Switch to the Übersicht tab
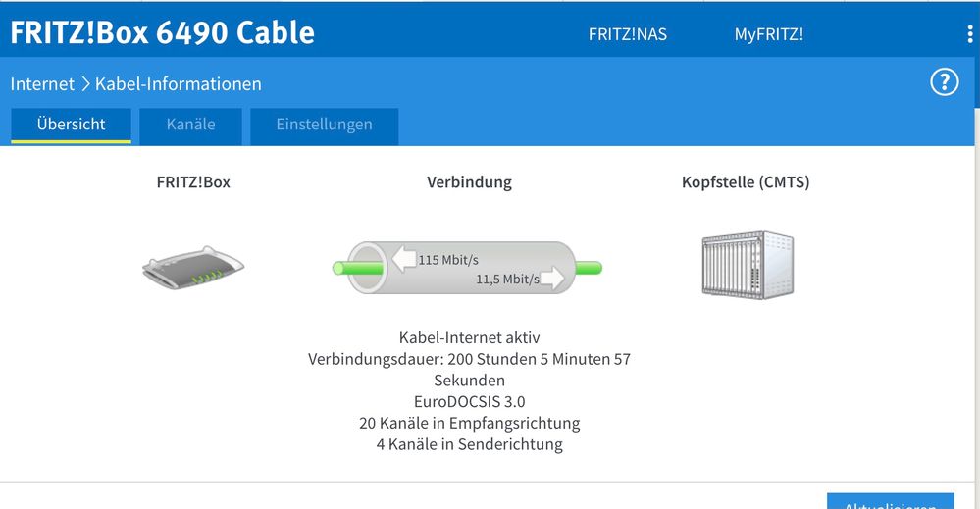980x509 pixels. [x=71, y=125]
